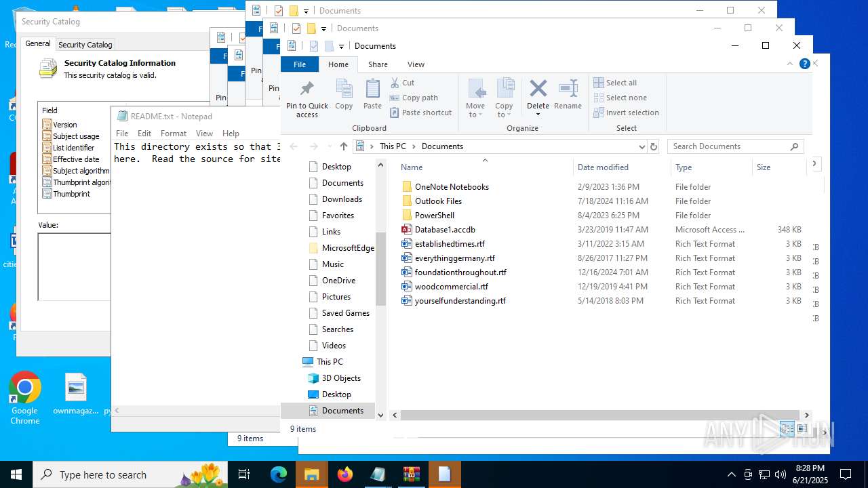The image size is (868, 488).
Task: Click Documents in the address bar path
Action: [442, 146]
